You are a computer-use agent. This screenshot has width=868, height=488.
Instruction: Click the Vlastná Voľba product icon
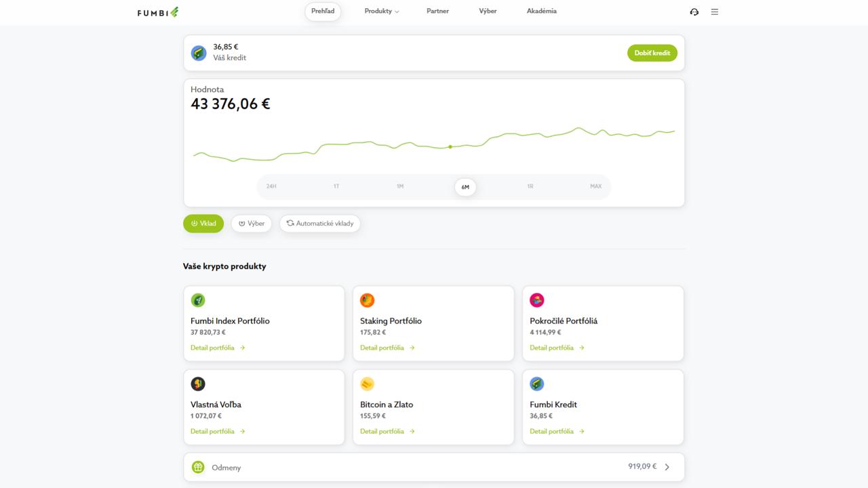pos(198,384)
